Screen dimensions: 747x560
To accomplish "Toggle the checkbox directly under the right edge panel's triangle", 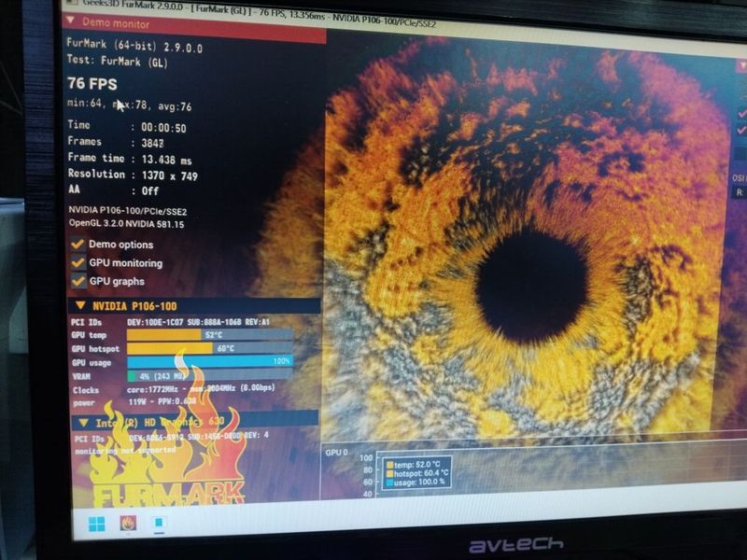I will [x=741, y=113].
